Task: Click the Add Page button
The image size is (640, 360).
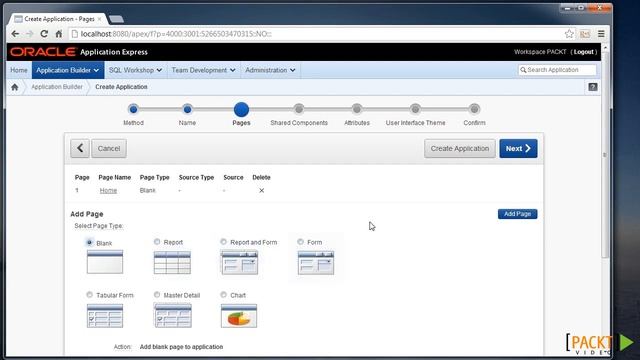Action: click(x=518, y=214)
